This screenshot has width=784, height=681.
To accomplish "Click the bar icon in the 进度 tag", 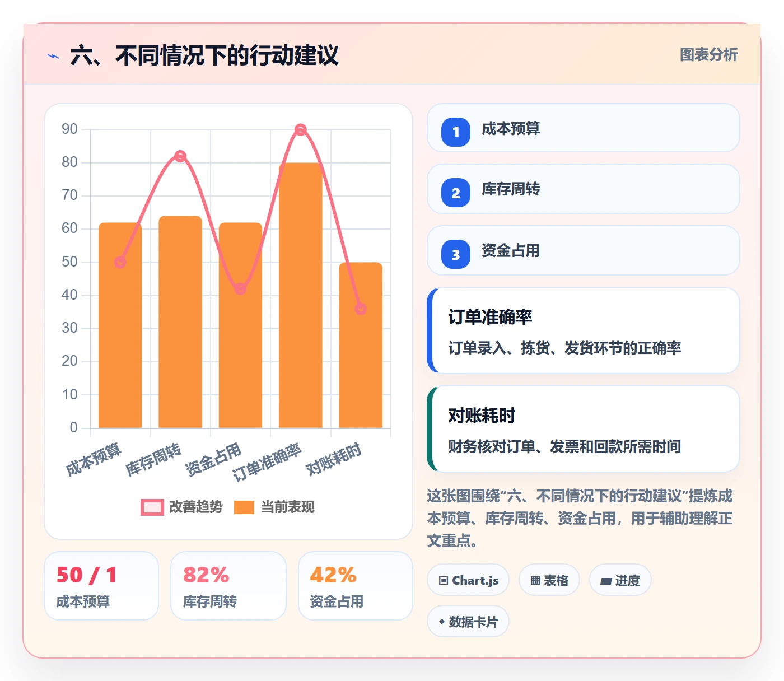I will [x=606, y=581].
